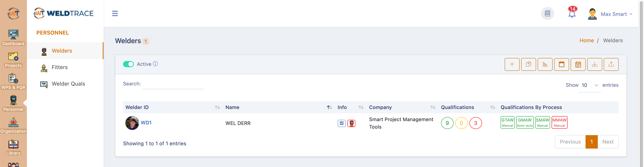This screenshot has height=167, width=644.
Task: Open the user guide book icon
Action: 547,13
